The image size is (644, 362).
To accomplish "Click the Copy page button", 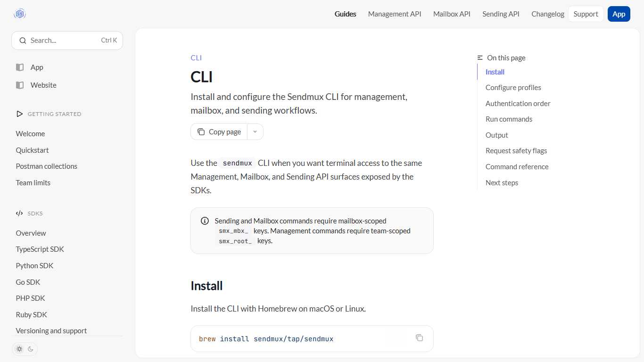I will [x=219, y=132].
